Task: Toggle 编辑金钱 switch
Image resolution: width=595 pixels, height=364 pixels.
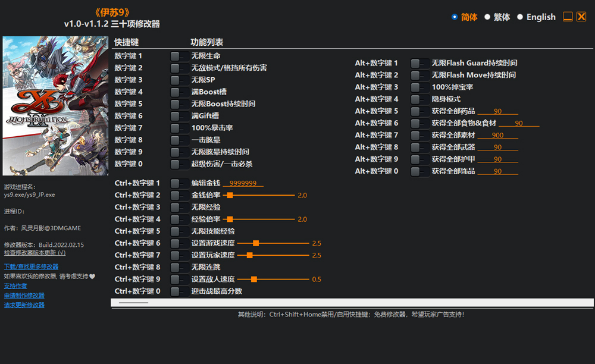Action: coord(179,184)
